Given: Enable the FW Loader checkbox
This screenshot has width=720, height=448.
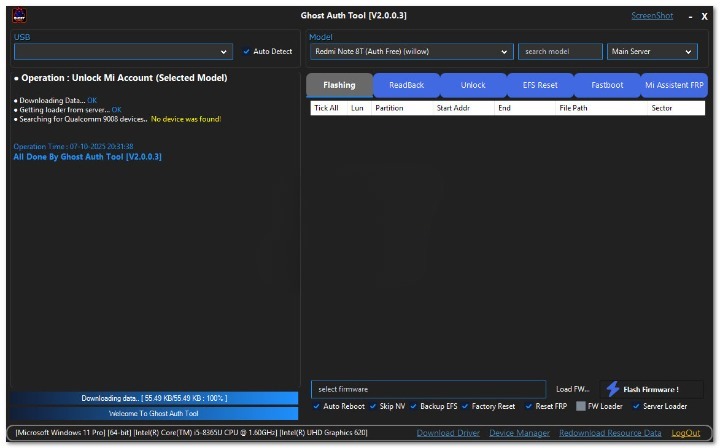Looking at the screenshot, I should pyautogui.click(x=581, y=407).
